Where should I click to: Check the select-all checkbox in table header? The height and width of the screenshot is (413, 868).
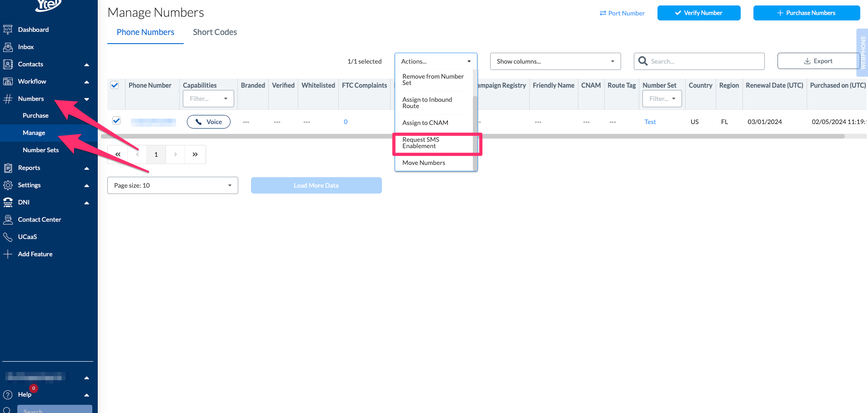pos(115,85)
